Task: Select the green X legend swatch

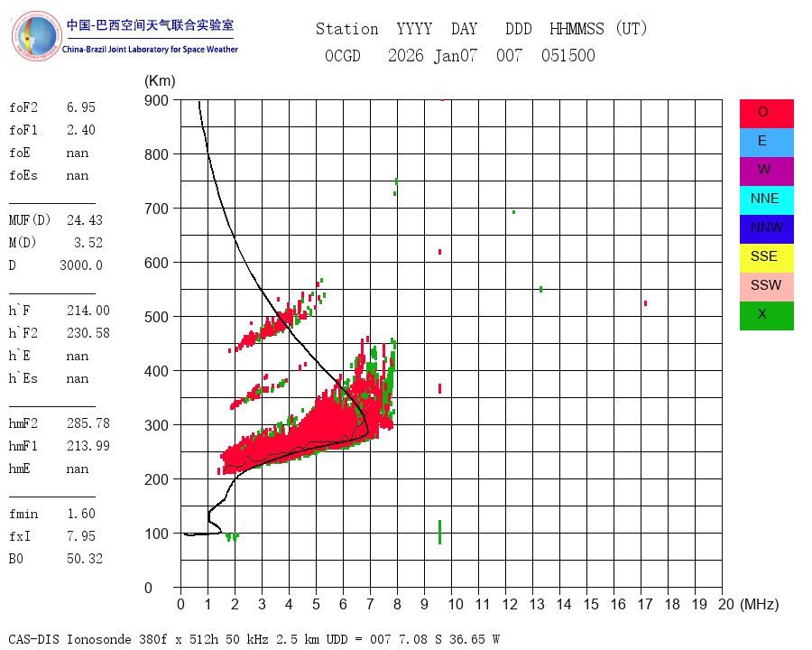Action: 766,316
